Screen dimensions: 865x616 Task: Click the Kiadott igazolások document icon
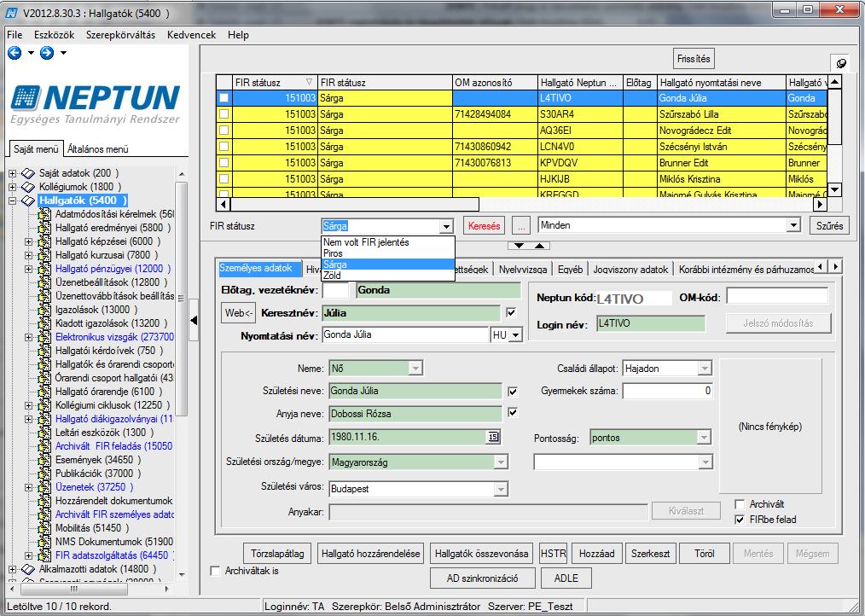click(44, 323)
